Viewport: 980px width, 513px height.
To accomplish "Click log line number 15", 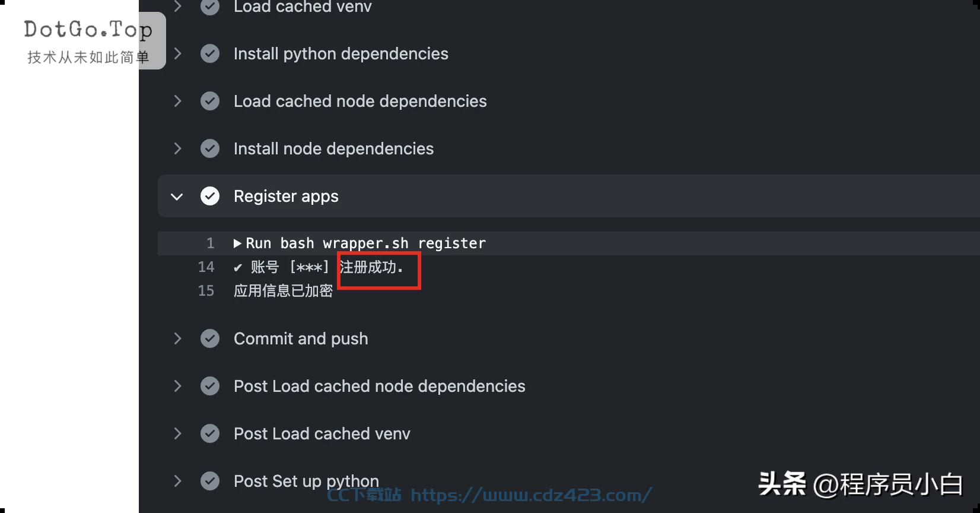I will point(206,291).
